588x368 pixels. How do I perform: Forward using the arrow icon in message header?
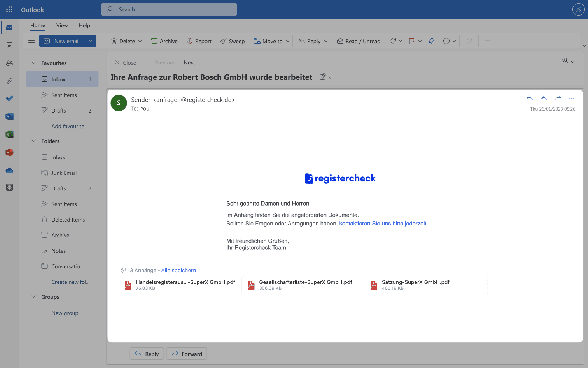point(558,98)
